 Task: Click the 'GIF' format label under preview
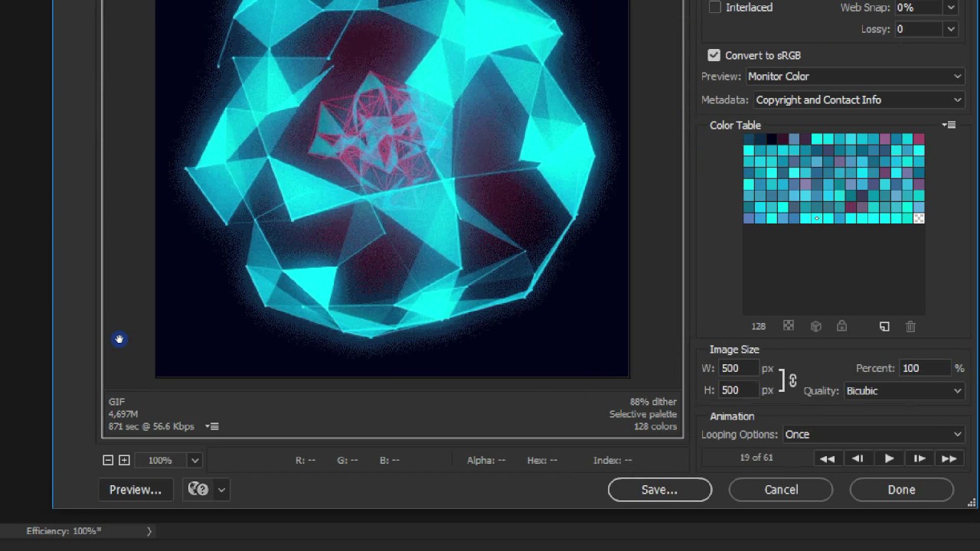coord(116,402)
